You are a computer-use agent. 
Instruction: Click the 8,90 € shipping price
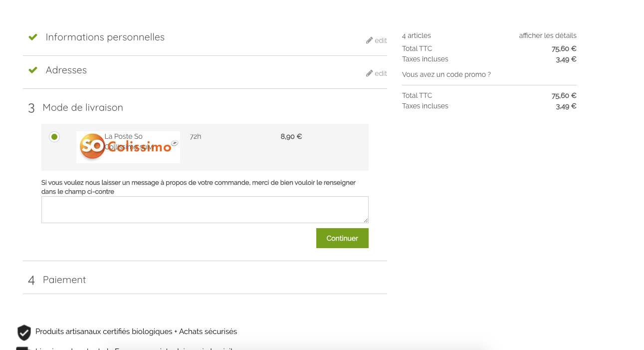click(x=291, y=137)
